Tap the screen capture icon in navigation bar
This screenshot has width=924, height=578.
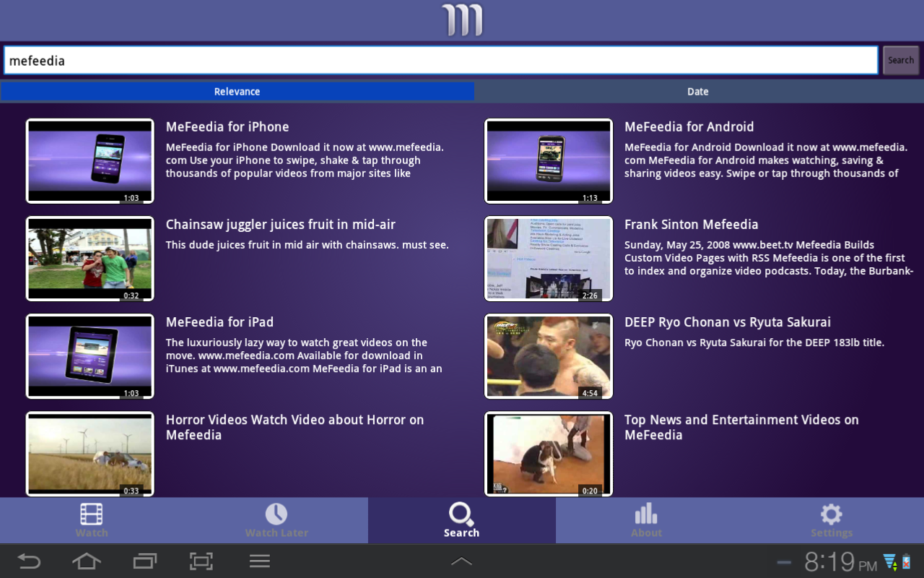201,561
